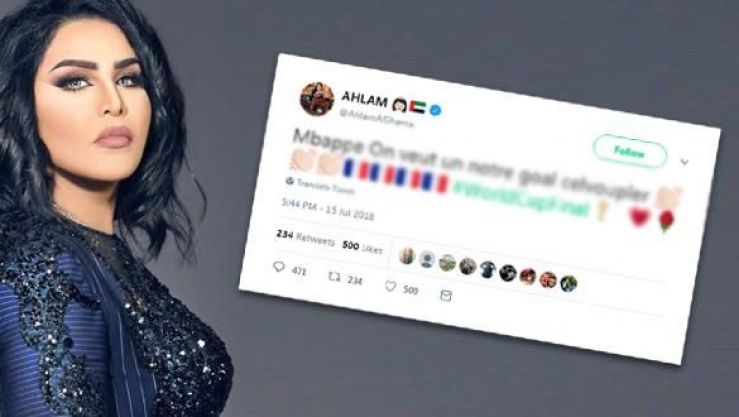Click the blue verified badge
739x417 pixels.
point(436,110)
